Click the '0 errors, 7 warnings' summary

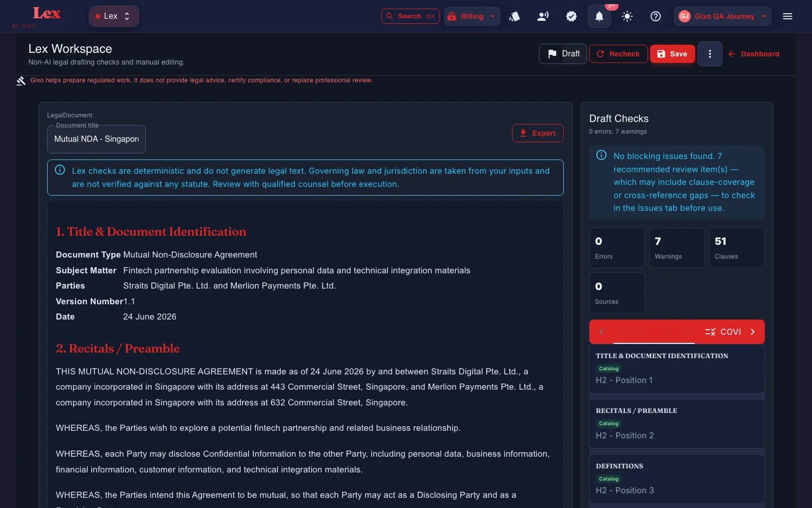pos(618,132)
